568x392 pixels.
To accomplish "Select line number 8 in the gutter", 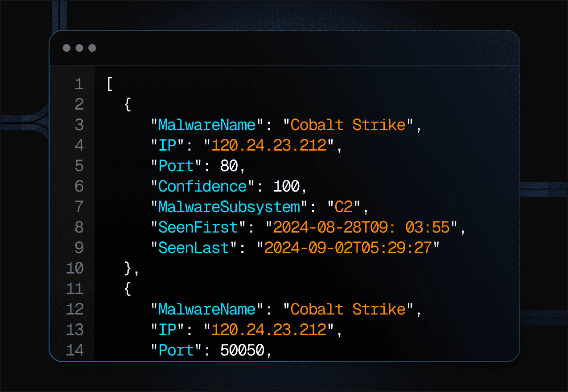I will point(79,227).
